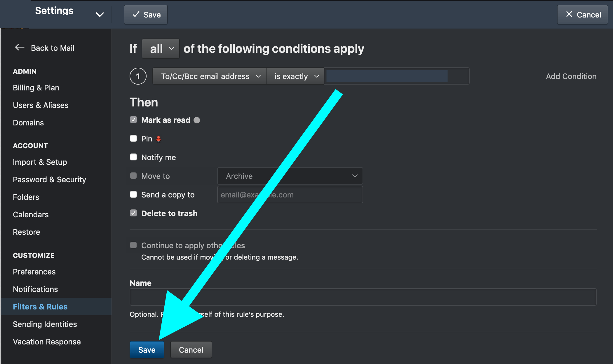The image size is (613, 364).
Task: Open the "is exactly" match dropdown
Action: click(x=295, y=76)
